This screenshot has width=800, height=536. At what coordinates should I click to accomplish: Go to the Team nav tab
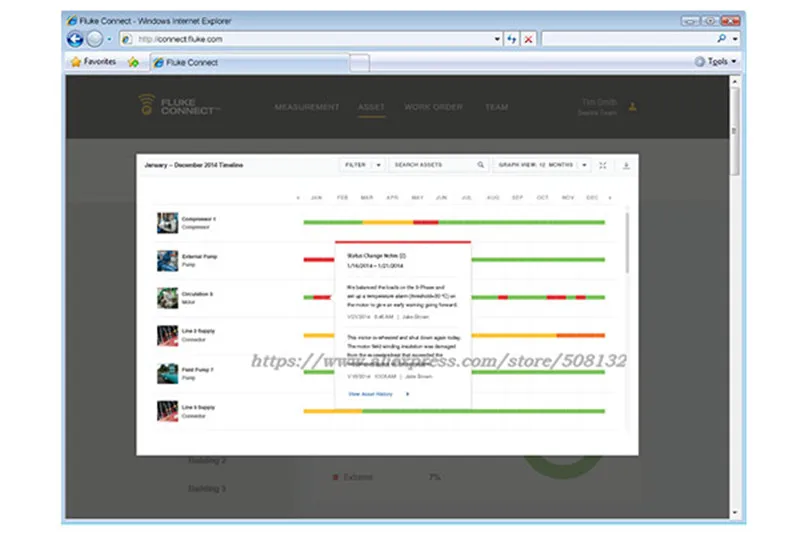click(496, 107)
